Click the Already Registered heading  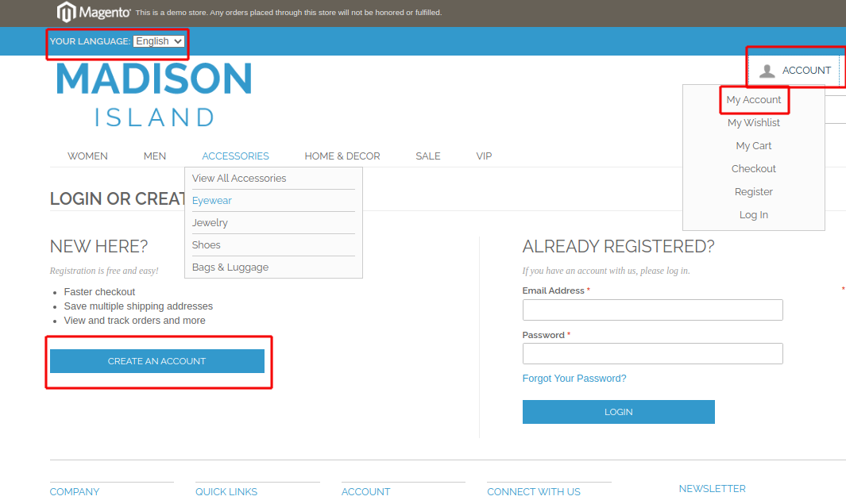click(618, 246)
